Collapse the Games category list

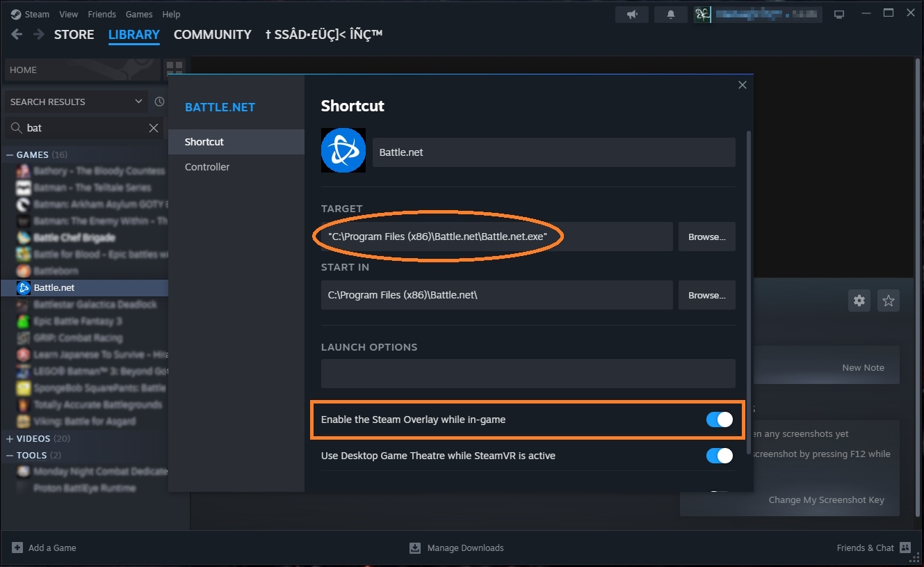pos(10,154)
